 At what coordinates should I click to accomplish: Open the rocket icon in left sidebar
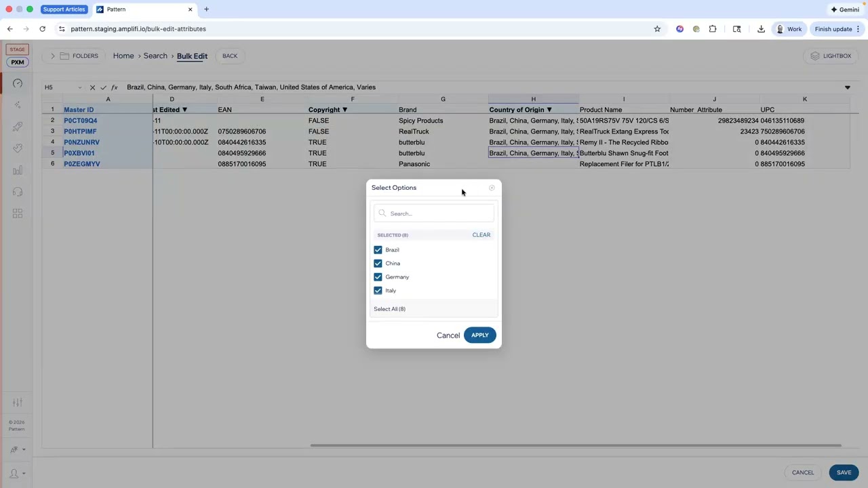[x=18, y=127]
